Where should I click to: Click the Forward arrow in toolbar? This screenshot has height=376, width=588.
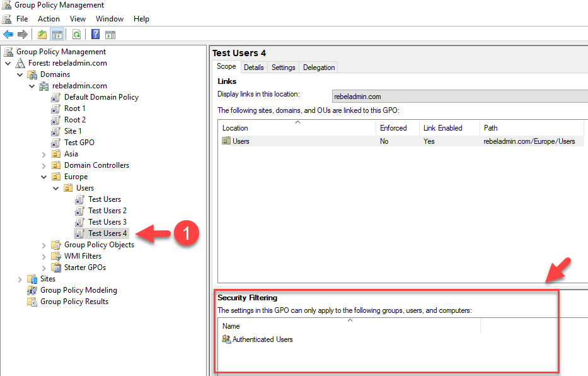[x=23, y=34]
